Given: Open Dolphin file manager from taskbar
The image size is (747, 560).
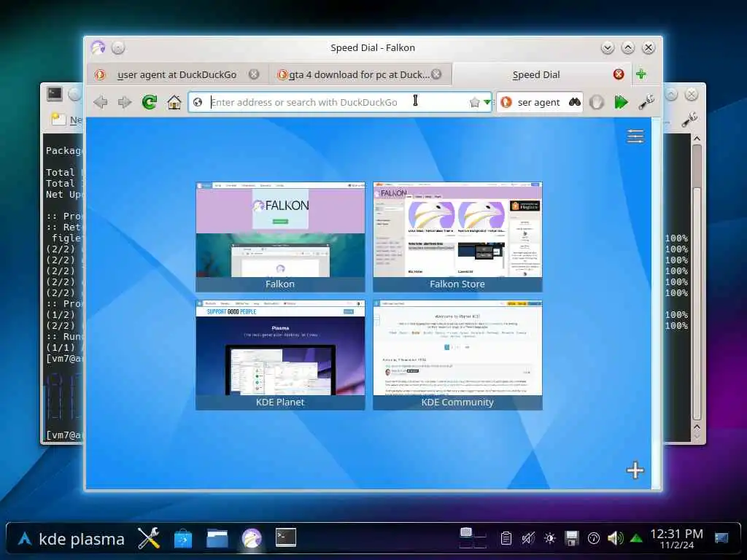Looking at the screenshot, I should (x=217, y=539).
